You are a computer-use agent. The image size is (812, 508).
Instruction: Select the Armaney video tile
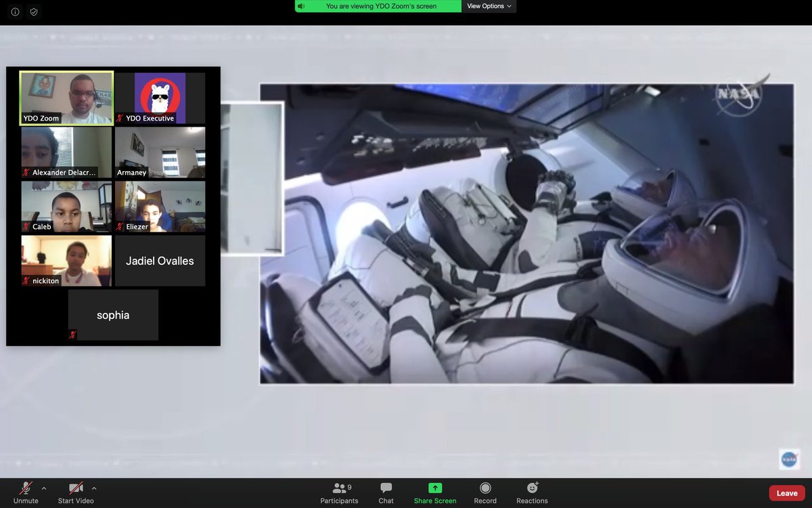pyautogui.click(x=160, y=152)
